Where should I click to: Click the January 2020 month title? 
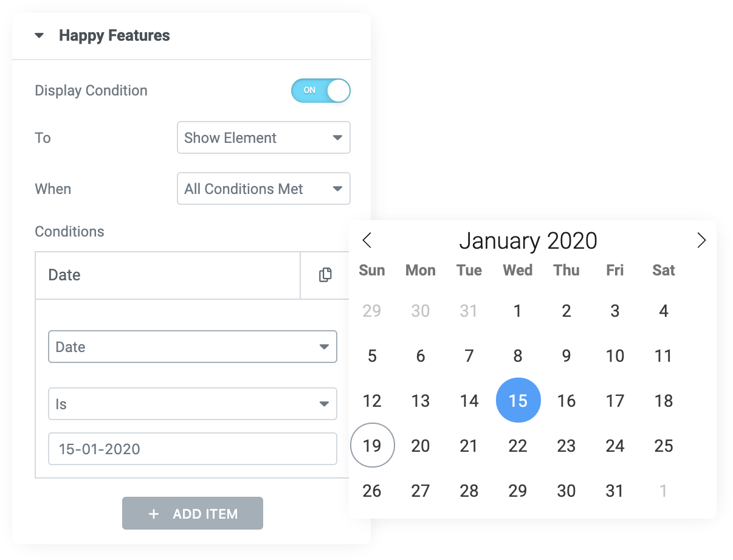pyautogui.click(x=528, y=241)
